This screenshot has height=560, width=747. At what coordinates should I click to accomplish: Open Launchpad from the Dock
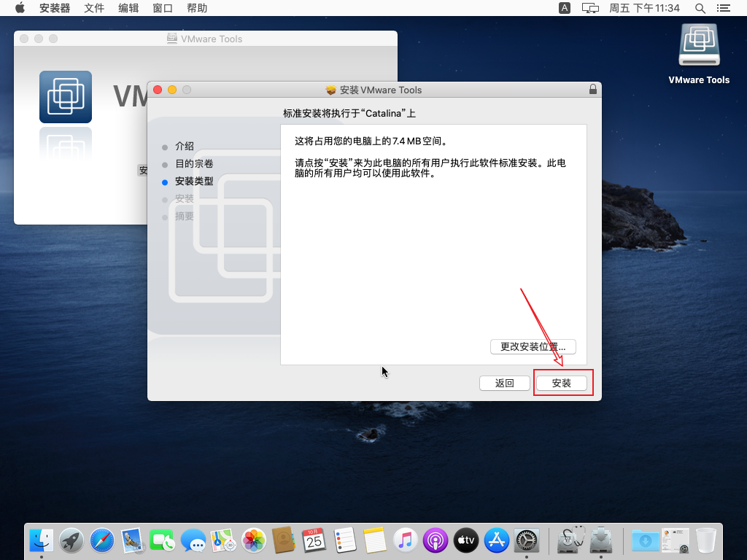[x=71, y=540]
